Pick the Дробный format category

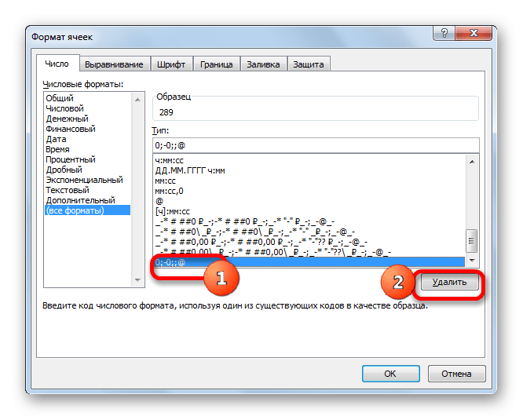tap(87, 170)
